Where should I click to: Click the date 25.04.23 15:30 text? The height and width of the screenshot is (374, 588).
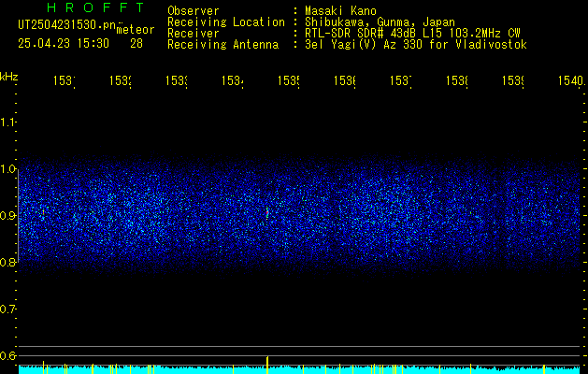pos(64,44)
